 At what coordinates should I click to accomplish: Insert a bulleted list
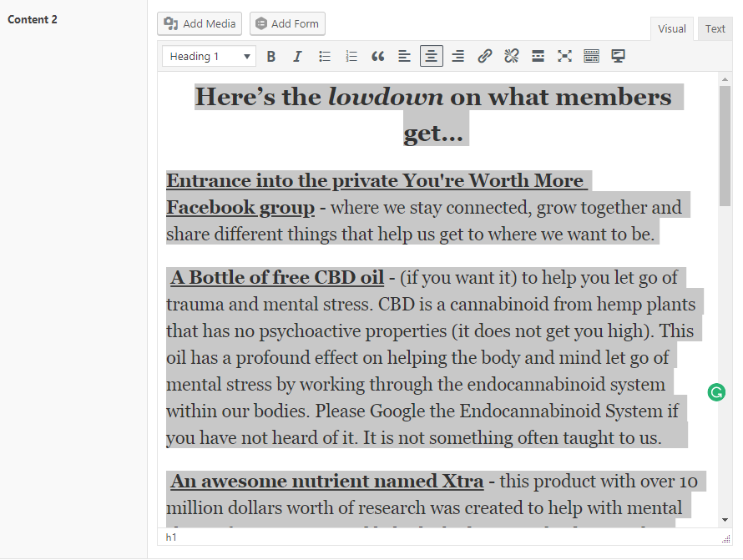325,57
